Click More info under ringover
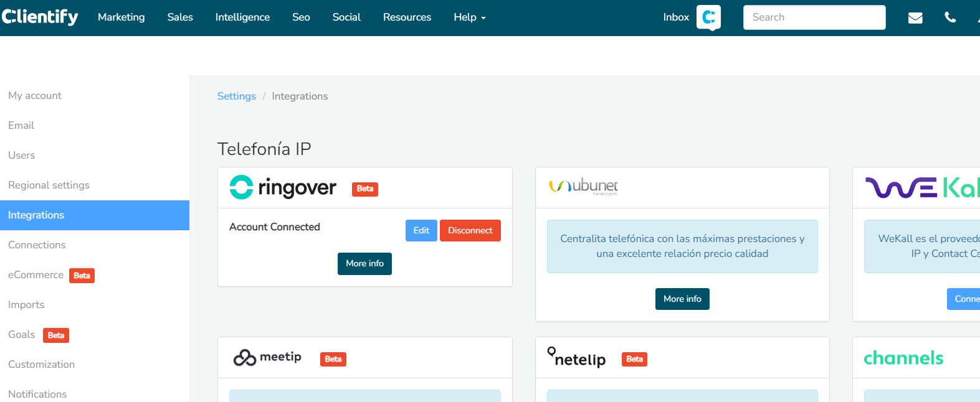The height and width of the screenshot is (402, 980). point(364,263)
